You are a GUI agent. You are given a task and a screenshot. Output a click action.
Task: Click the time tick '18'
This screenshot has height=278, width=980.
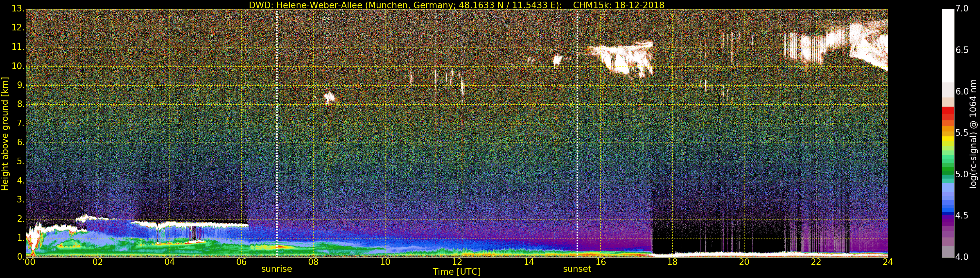click(x=672, y=262)
